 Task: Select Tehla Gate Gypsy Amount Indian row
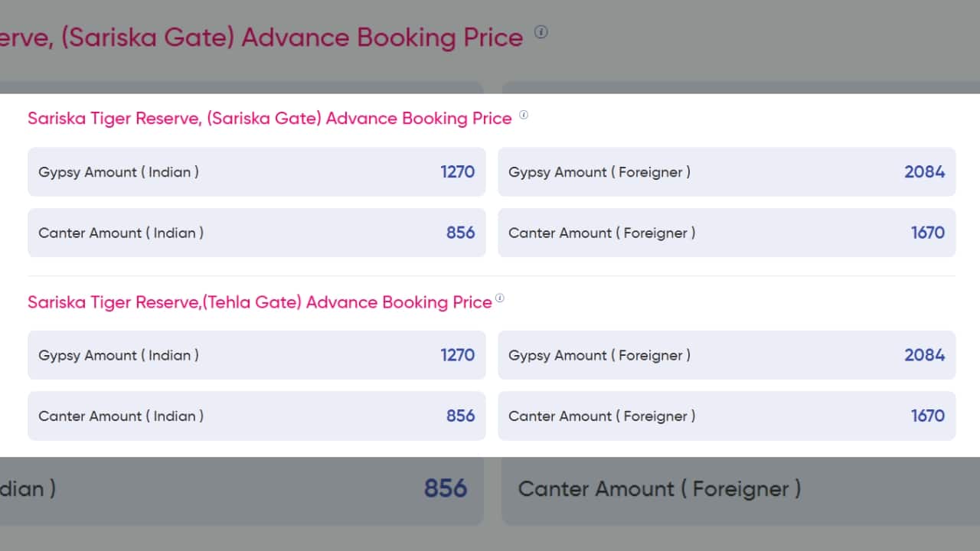pyautogui.click(x=256, y=355)
